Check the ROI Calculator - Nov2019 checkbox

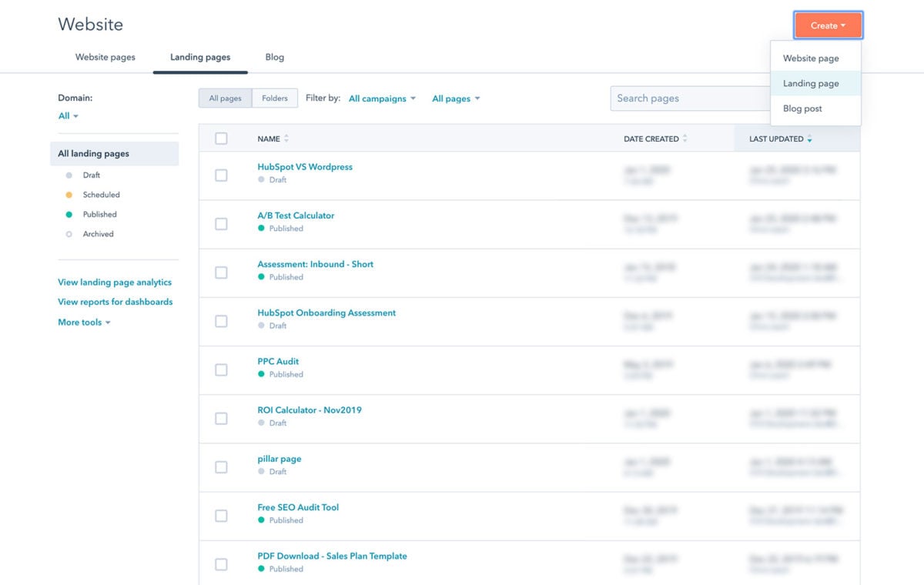coord(221,419)
